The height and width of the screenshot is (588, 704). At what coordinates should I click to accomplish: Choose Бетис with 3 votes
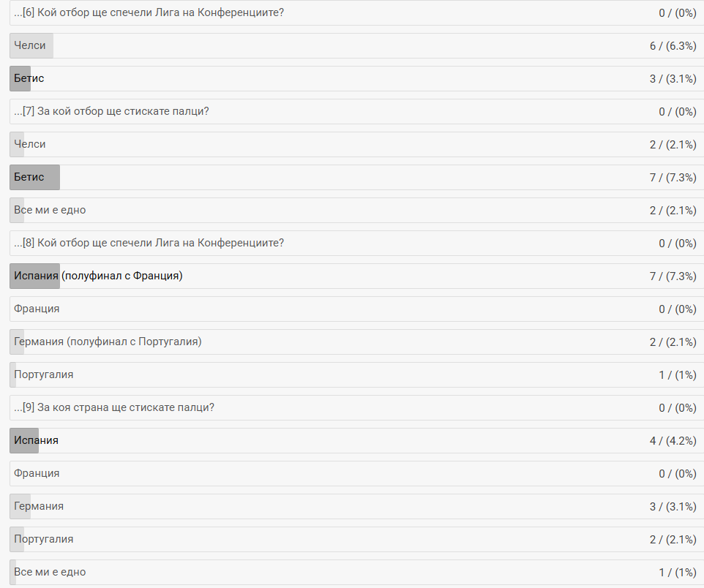coord(356,78)
